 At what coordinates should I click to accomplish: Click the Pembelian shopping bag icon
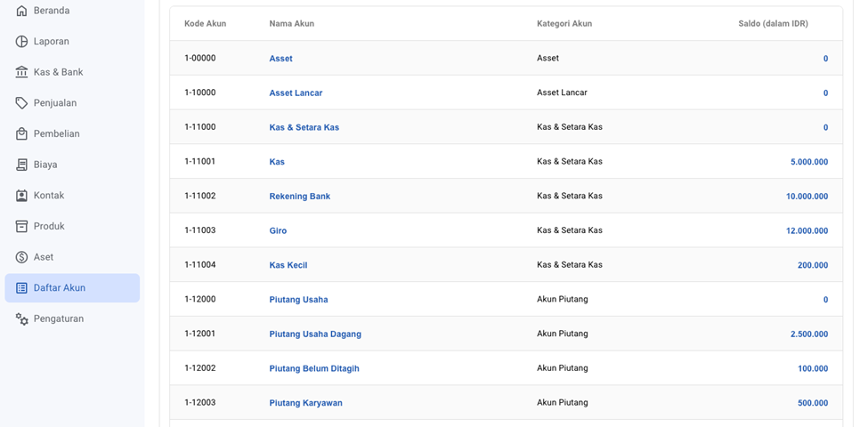click(x=22, y=134)
